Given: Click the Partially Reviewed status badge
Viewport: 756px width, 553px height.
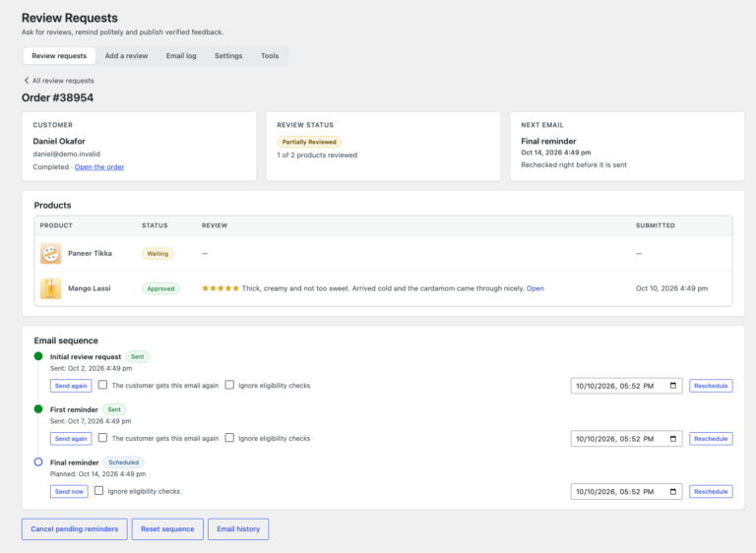Looking at the screenshot, I should [309, 143].
